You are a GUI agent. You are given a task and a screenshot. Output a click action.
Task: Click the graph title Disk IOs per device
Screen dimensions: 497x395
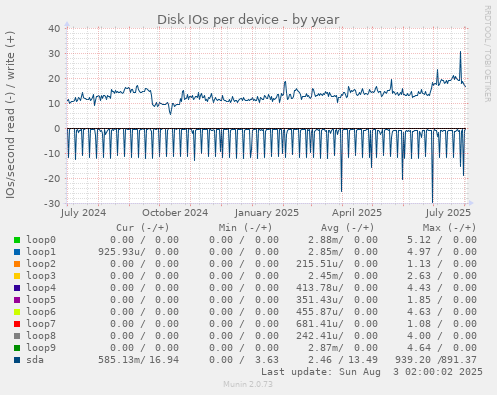coord(248,20)
